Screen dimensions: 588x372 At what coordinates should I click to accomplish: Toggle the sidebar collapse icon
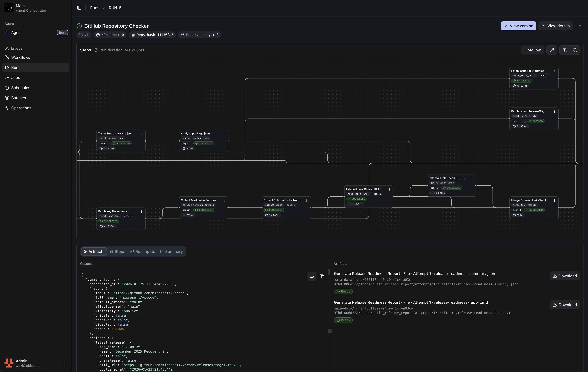click(x=79, y=8)
